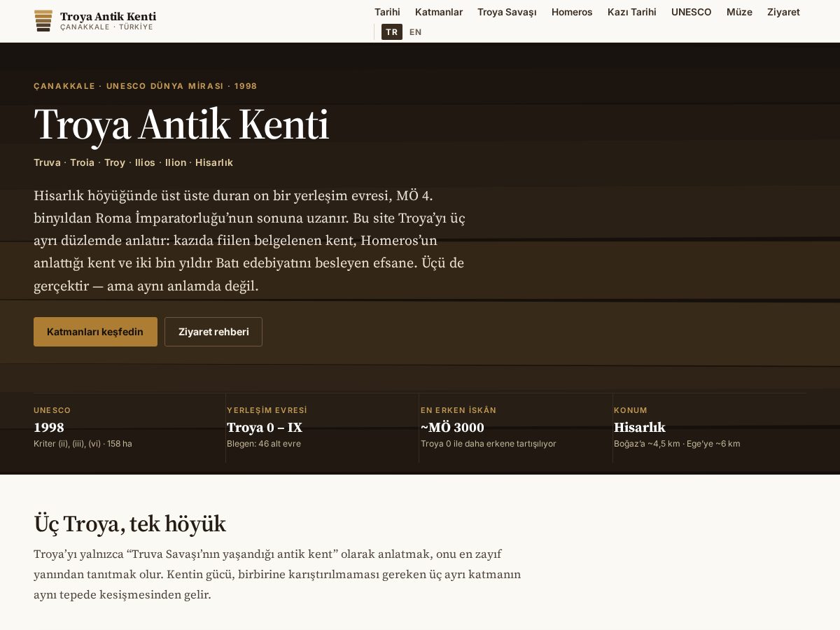The image size is (840, 630).
Task: Click the Troya layered mound logo icon
Action: (43, 21)
